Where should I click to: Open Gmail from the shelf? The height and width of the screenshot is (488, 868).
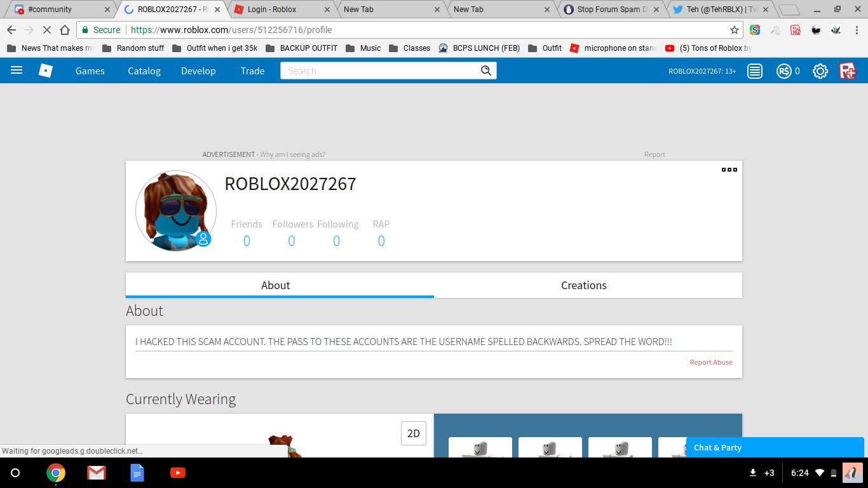click(x=97, y=473)
